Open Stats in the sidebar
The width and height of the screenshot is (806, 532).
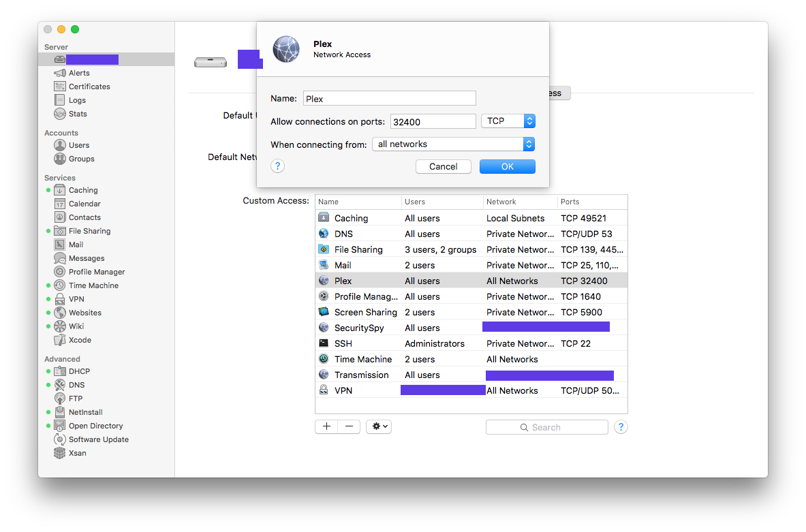(78, 114)
